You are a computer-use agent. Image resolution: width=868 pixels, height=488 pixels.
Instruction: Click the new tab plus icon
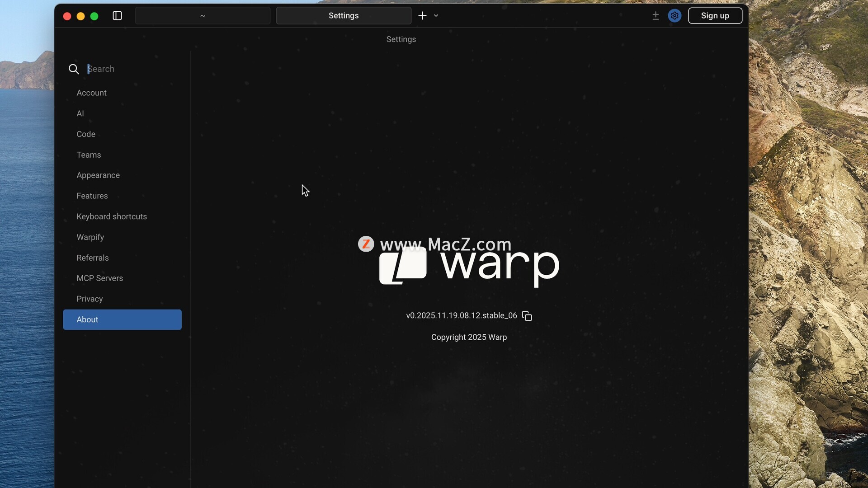pos(422,16)
